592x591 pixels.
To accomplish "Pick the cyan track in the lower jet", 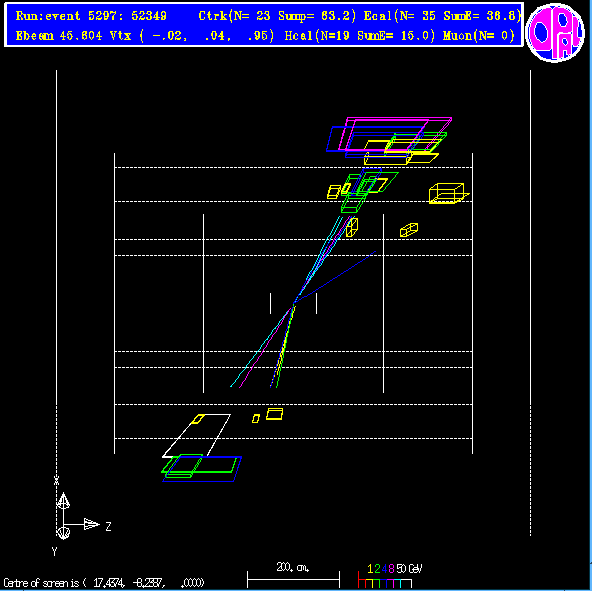I will [261, 348].
